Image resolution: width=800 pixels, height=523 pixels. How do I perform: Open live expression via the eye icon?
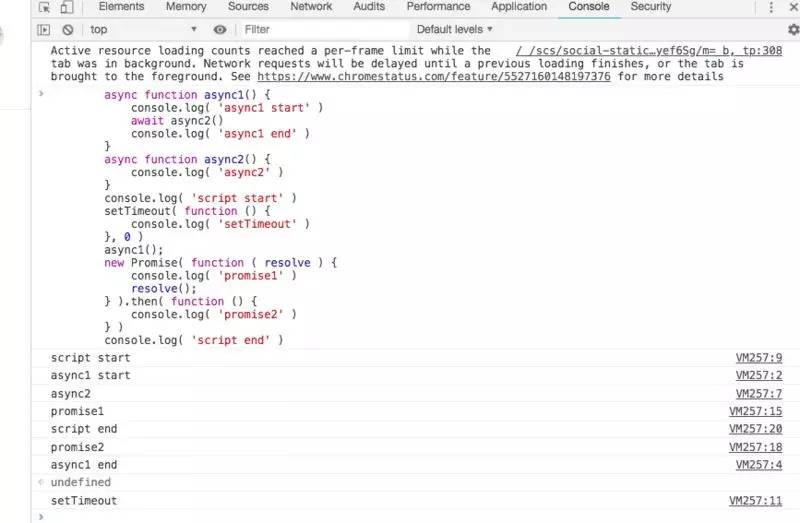coord(220,30)
